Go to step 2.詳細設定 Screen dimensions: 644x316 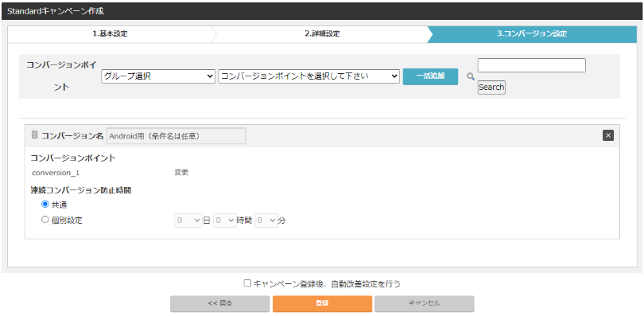tap(322, 34)
